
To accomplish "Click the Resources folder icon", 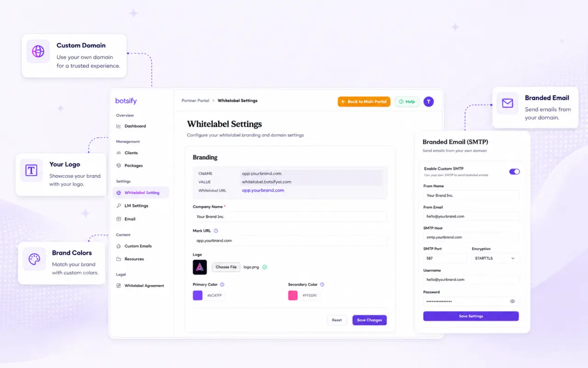I will (119, 259).
